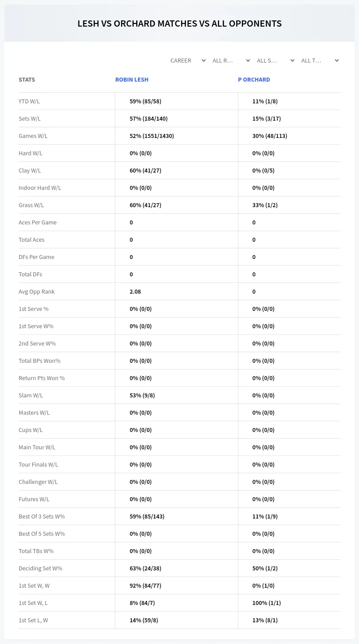Click Lesh's 1st Set W, W value 92% (84/77)

(x=146, y=585)
